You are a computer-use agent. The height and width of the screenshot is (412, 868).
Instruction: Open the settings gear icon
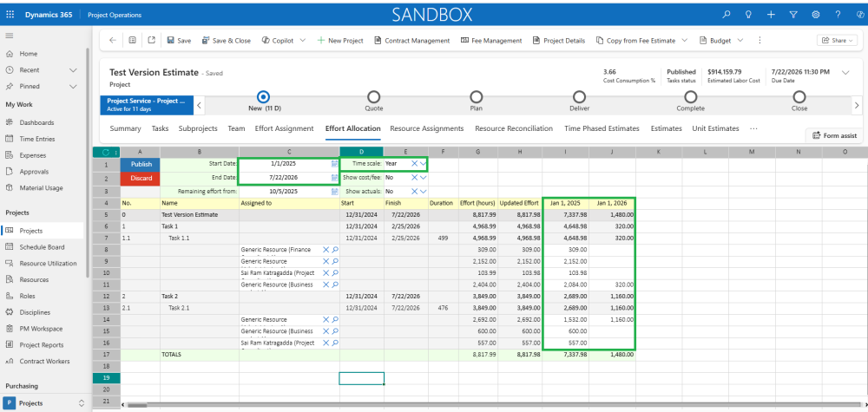(815, 15)
